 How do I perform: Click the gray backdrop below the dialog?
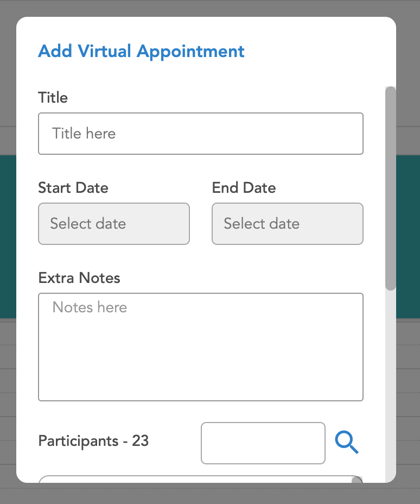[x=210, y=494]
